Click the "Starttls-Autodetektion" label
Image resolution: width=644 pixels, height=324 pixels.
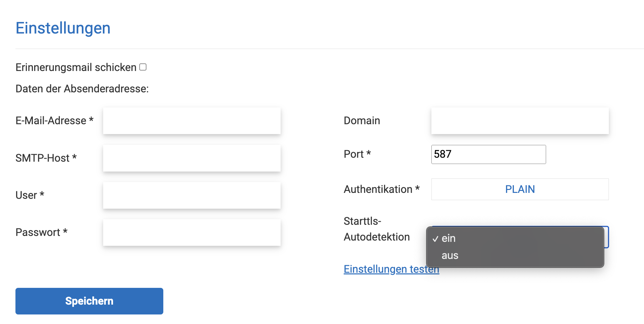pyautogui.click(x=377, y=229)
